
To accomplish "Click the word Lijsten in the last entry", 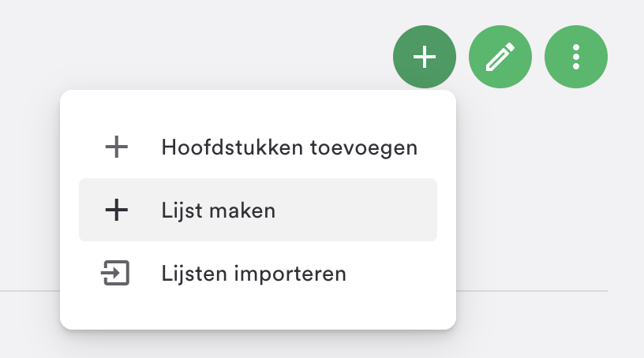I will pyautogui.click(x=194, y=274).
